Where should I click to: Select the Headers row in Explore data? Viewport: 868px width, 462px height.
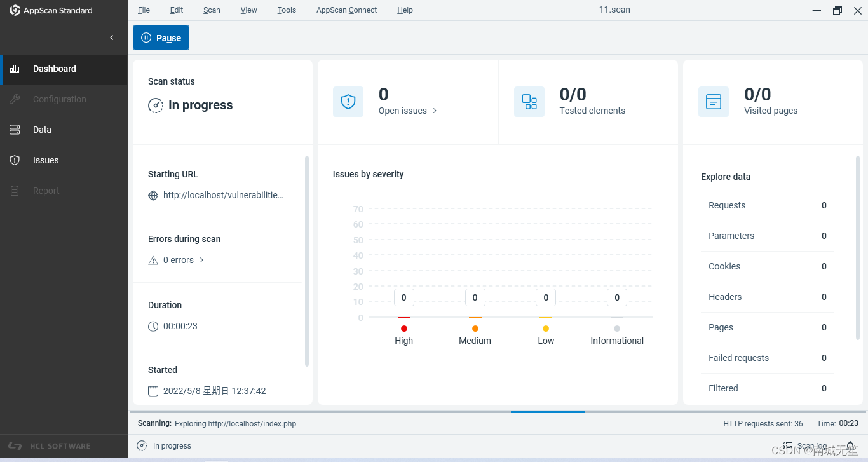point(767,297)
